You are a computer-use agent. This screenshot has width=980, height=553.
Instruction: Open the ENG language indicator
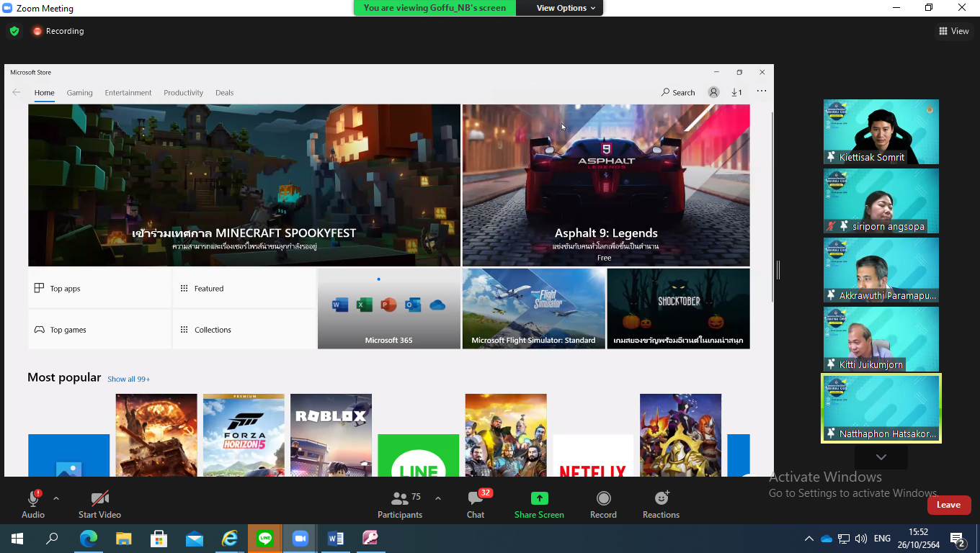882,538
